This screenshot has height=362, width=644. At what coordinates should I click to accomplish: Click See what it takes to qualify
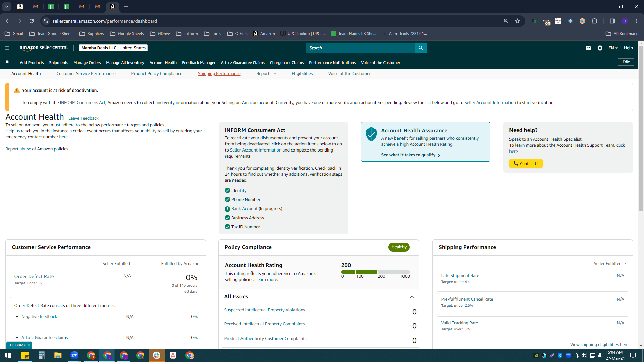pyautogui.click(x=411, y=155)
